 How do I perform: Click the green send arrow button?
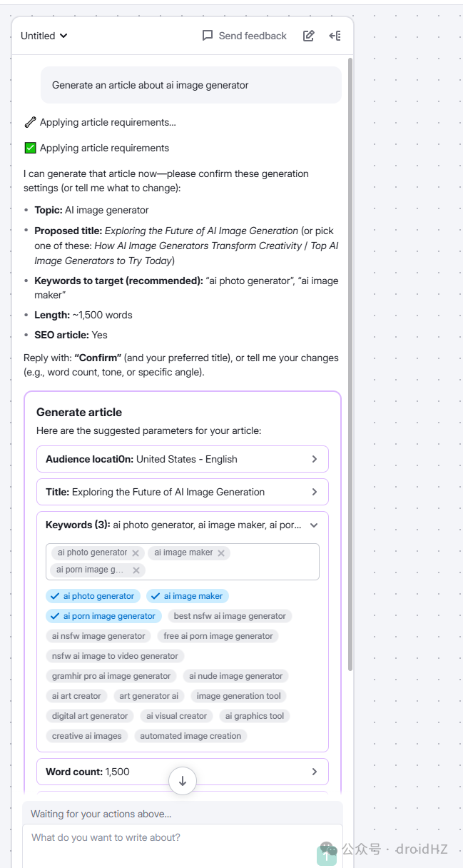point(327,857)
